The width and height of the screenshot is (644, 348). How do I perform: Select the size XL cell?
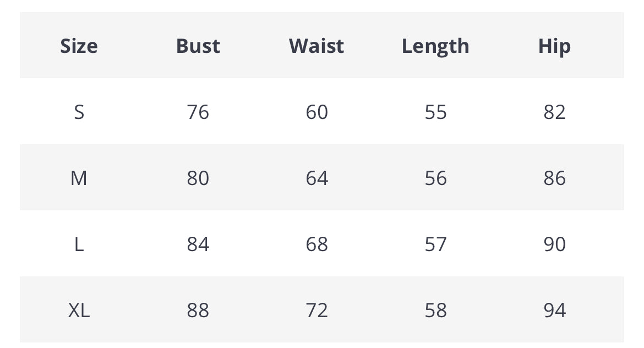(79, 310)
